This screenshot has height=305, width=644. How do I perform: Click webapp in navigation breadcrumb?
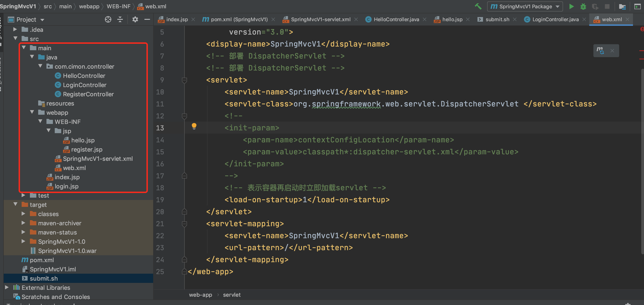(x=89, y=6)
